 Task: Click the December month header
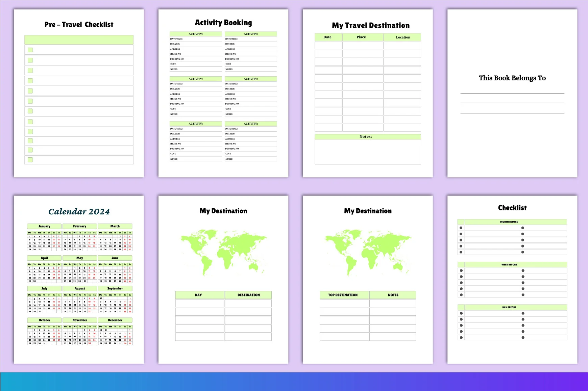[115, 320]
